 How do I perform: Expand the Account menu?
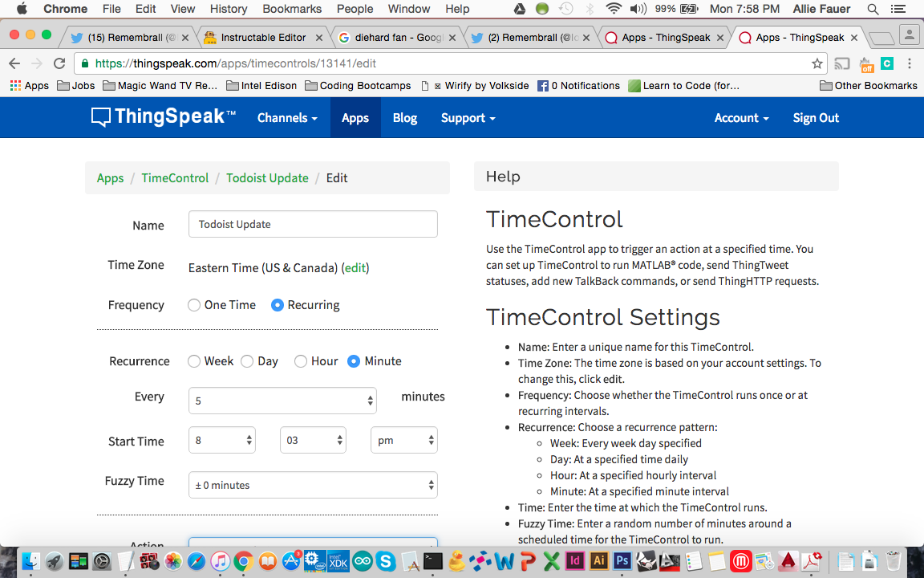coord(741,118)
